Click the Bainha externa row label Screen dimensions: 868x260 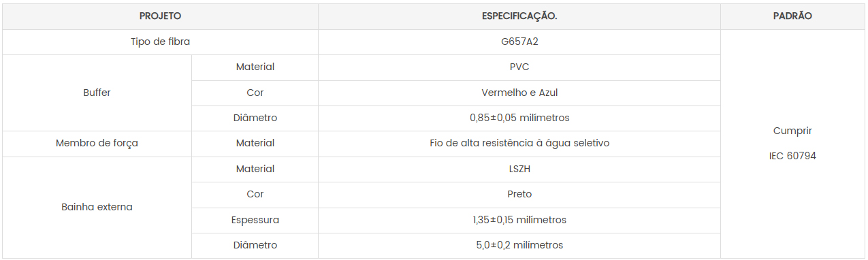coord(97,208)
